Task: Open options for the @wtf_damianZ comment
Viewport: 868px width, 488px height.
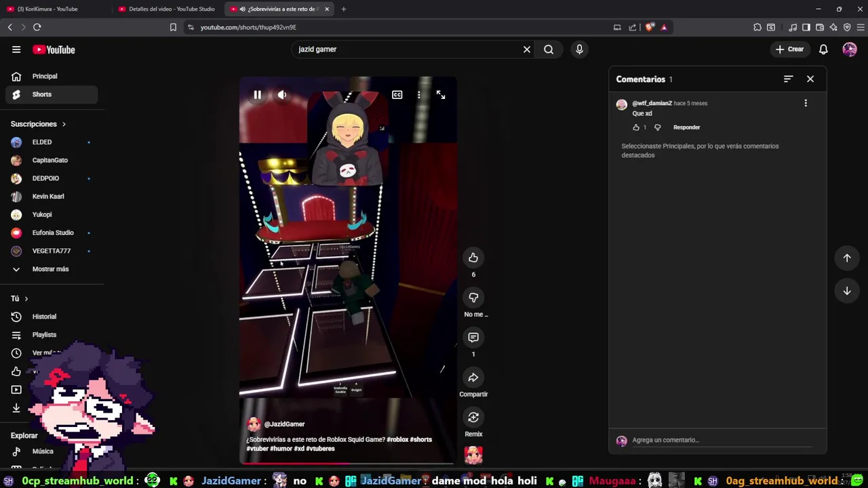Action: point(806,104)
